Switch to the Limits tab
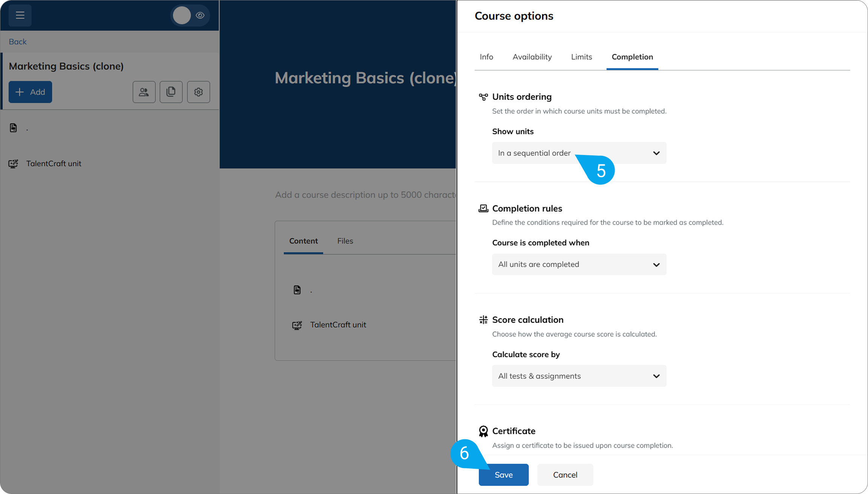Screen dimensions: 868x494 581,57
